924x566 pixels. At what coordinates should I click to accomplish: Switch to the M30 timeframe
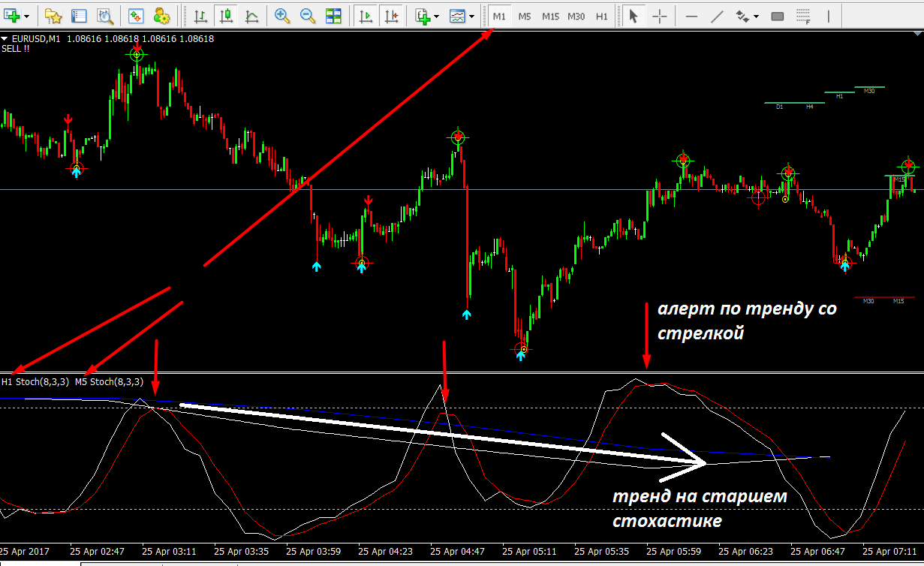[576, 16]
